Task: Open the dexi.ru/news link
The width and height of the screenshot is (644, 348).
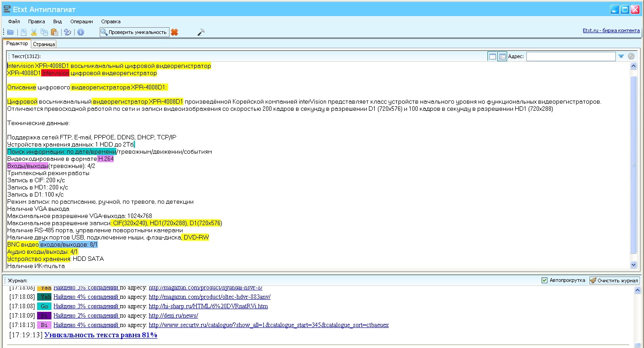Action: [x=173, y=315]
